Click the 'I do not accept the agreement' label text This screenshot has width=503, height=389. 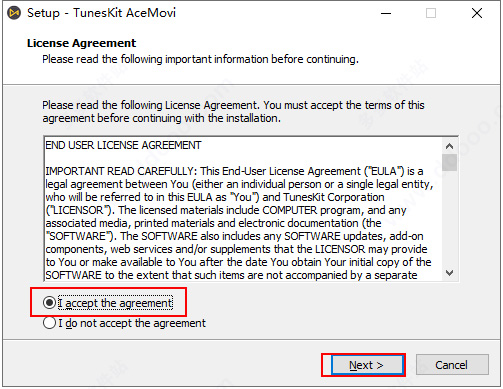point(132,323)
